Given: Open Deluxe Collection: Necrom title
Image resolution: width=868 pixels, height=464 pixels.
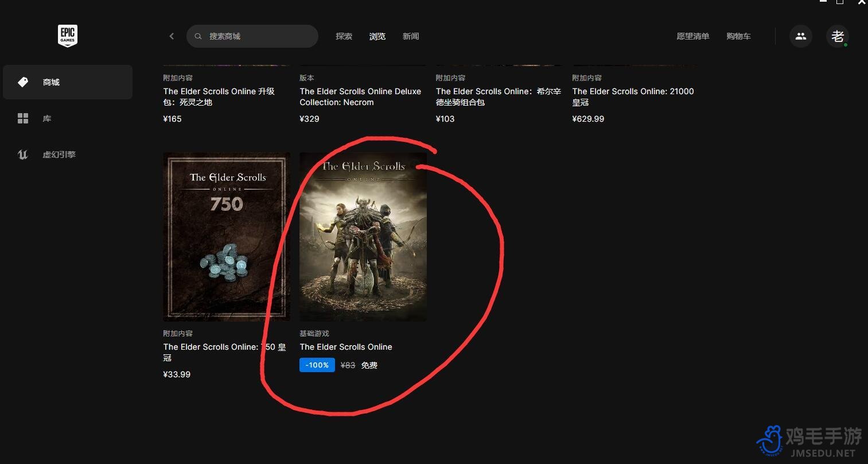Looking at the screenshot, I should 360,96.
